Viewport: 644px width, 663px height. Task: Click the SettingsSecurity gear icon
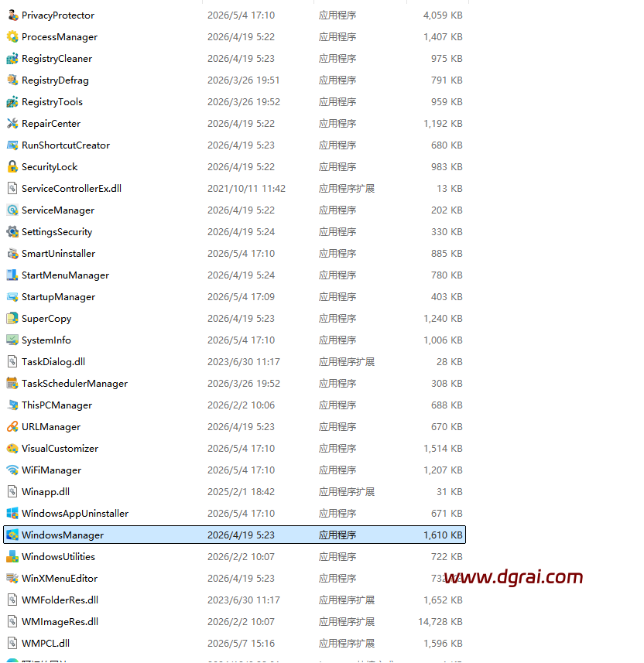(x=12, y=232)
